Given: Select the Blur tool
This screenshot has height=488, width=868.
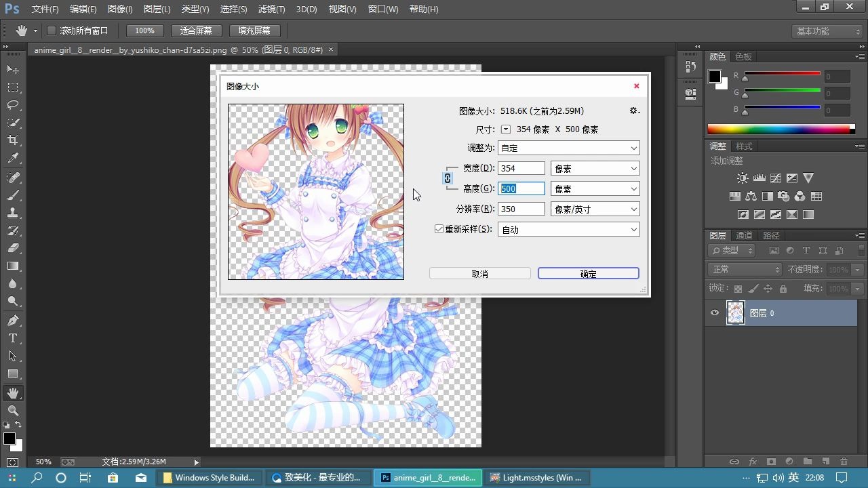Looking at the screenshot, I should tap(13, 283).
